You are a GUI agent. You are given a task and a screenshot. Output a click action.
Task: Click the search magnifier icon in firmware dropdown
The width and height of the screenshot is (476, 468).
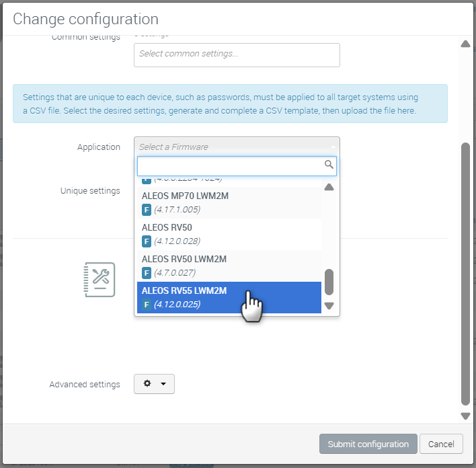(x=329, y=165)
